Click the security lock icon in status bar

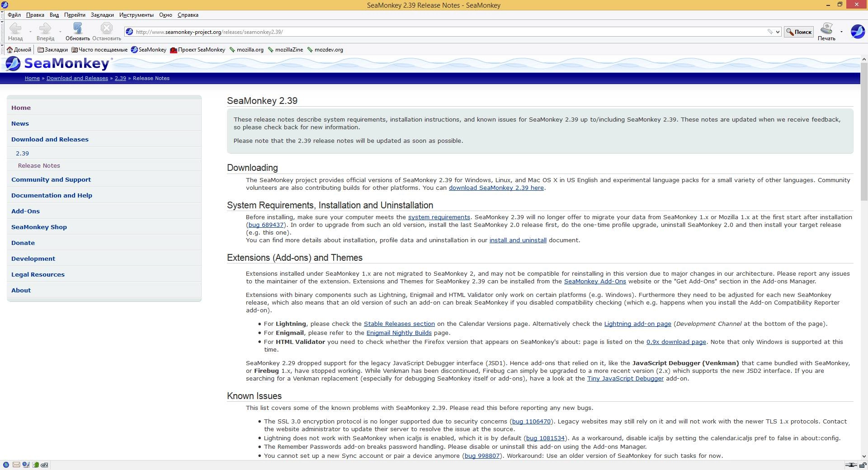[863, 465]
